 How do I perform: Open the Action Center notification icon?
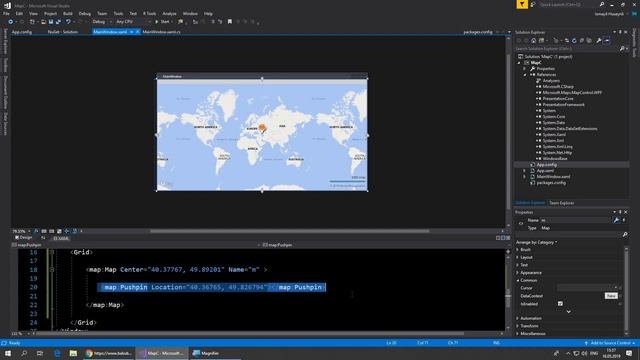point(629,353)
